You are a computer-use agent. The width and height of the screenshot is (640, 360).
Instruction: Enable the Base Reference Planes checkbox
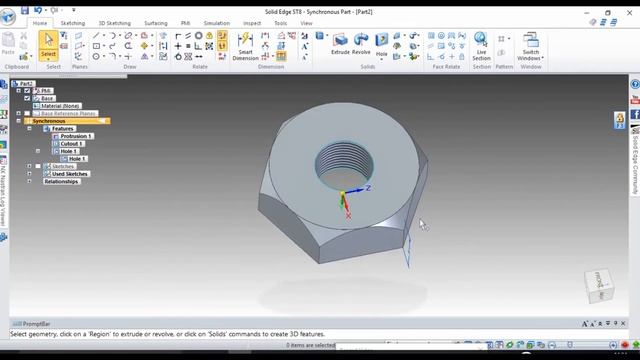27,113
